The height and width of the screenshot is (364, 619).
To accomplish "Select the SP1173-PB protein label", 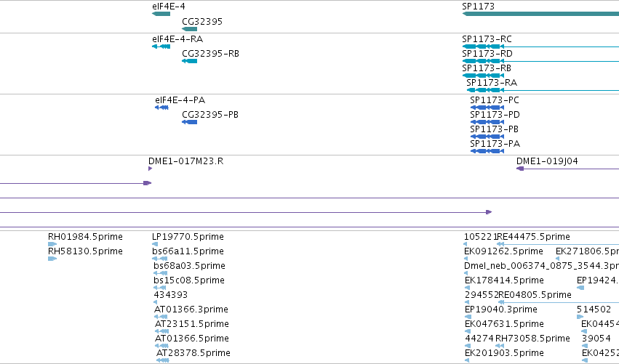I will pos(494,129).
